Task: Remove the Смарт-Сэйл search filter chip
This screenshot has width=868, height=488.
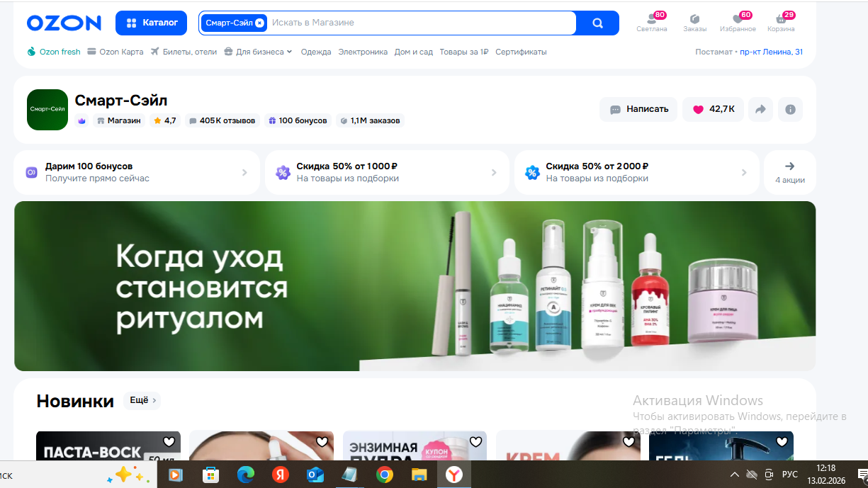Action: pyautogui.click(x=259, y=23)
